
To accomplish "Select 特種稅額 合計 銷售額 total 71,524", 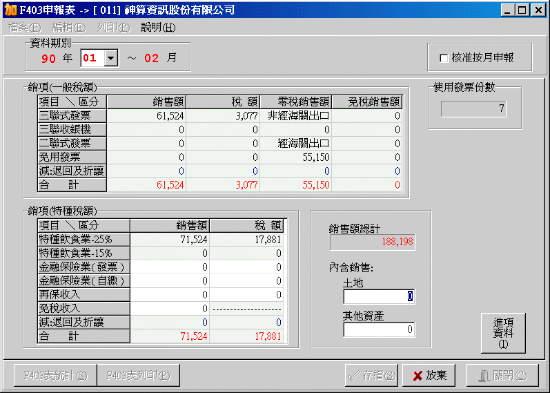I will point(170,336).
